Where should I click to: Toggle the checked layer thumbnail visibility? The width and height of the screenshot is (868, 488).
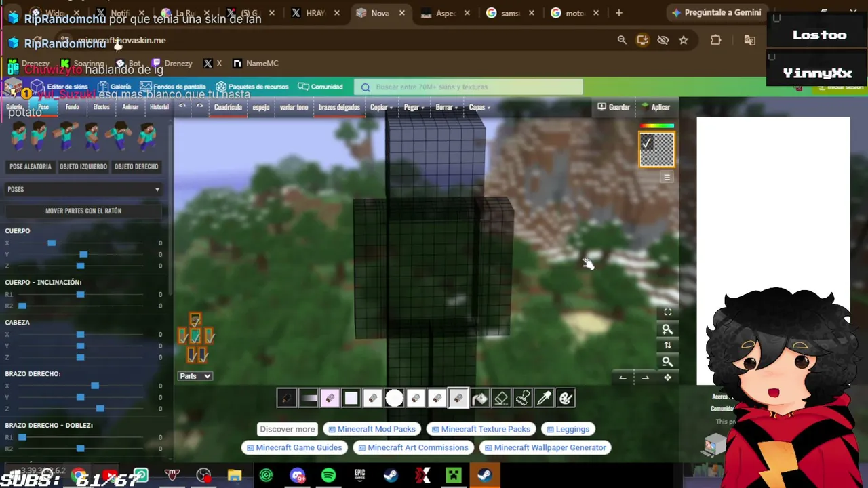pos(657,149)
